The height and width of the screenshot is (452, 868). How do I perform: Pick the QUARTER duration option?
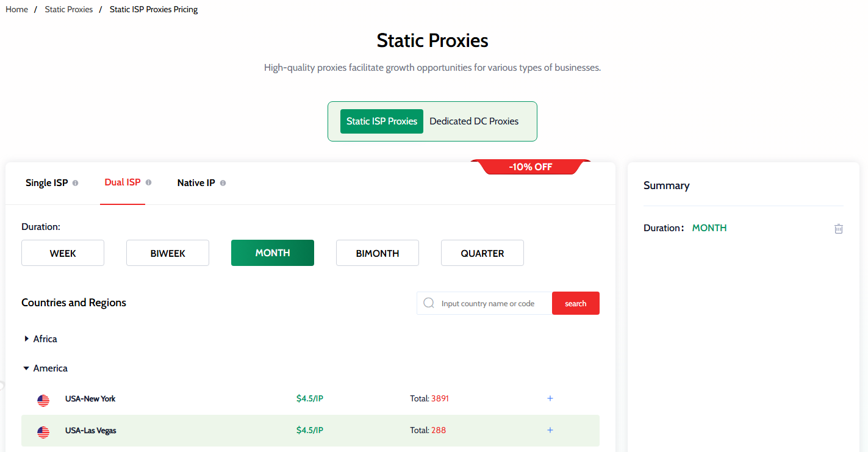point(482,253)
